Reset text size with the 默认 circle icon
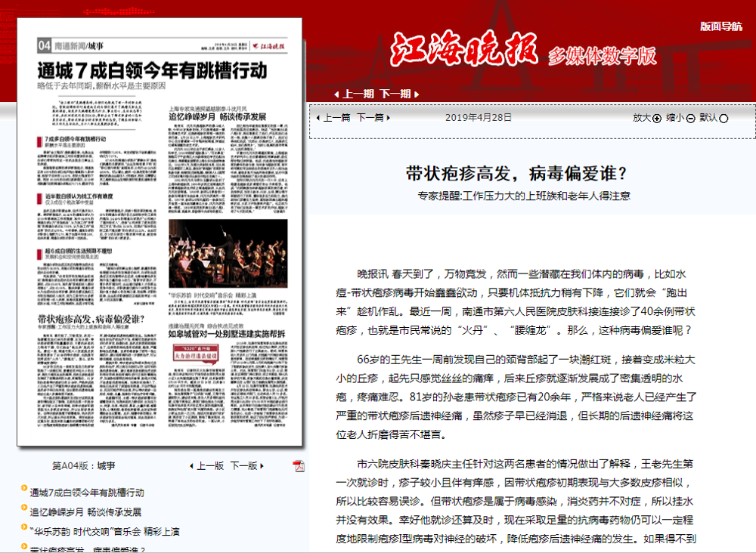 click(x=723, y=119)
